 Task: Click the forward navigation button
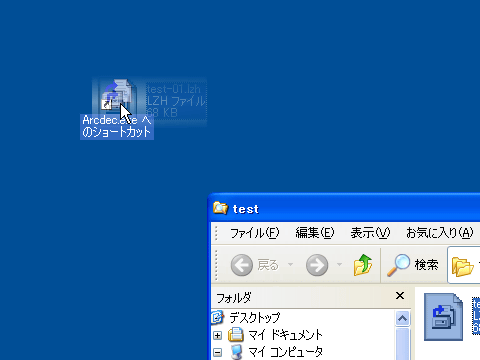click(317, 265)
